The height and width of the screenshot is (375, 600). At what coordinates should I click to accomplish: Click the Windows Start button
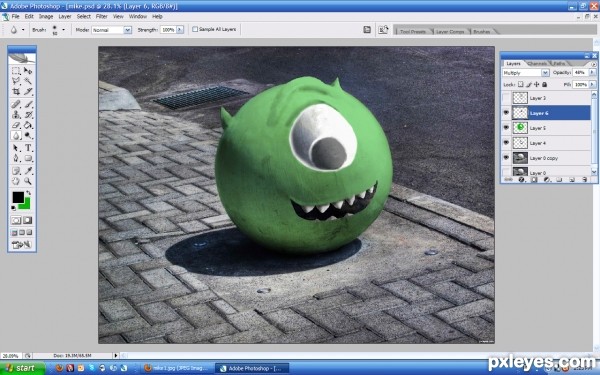(x=22, y=368)
